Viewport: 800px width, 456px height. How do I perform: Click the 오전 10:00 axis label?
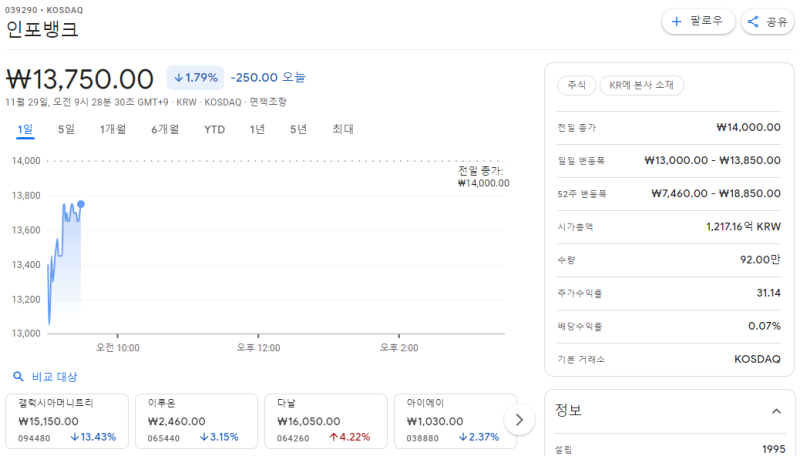[x=118, y=348]
